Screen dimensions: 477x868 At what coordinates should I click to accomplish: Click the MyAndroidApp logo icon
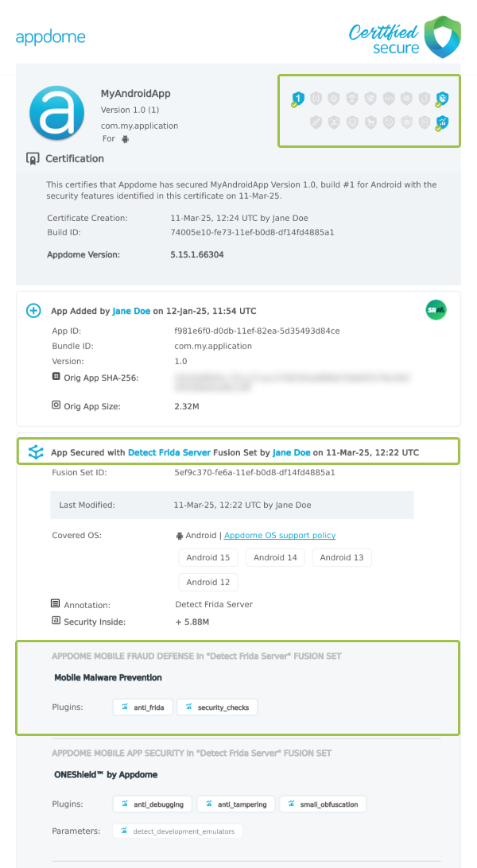pyautogui.click(x=56, y=114)
